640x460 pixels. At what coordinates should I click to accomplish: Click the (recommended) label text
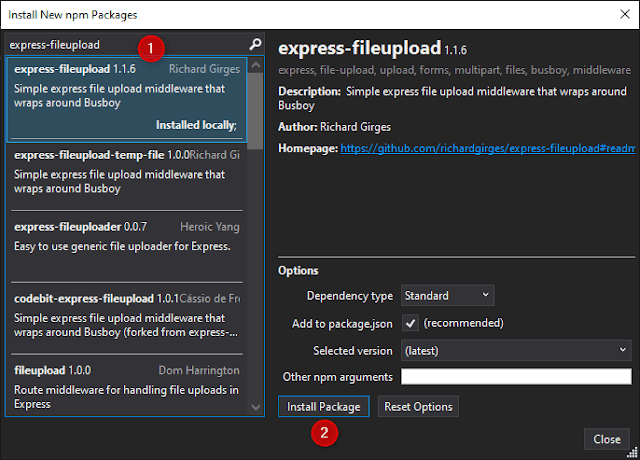click(463, 323)
